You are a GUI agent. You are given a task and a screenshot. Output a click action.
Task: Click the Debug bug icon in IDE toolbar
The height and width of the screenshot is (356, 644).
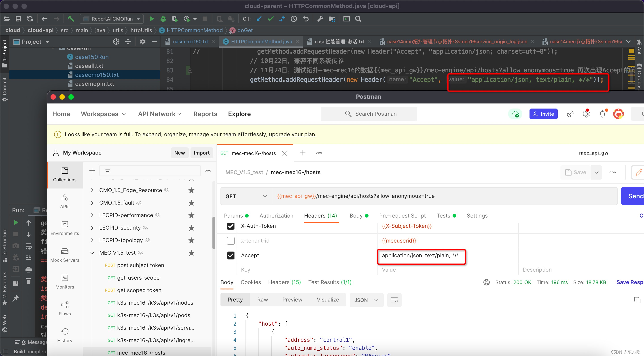click(163, 19)
